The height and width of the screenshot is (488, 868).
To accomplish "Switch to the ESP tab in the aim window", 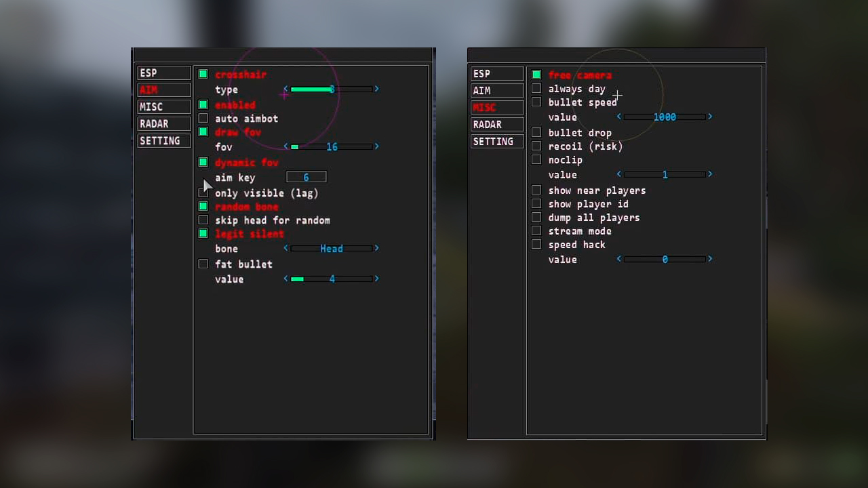I will (163, 73).
